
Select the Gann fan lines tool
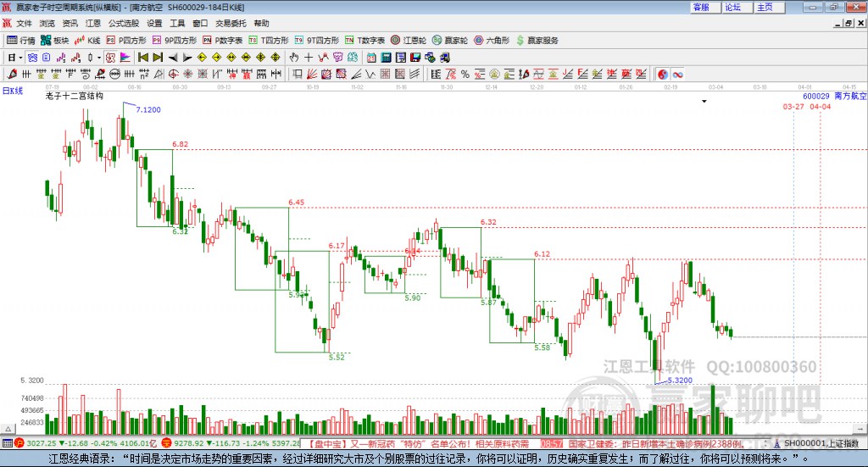pyautogui.click(x=312, y=74)
